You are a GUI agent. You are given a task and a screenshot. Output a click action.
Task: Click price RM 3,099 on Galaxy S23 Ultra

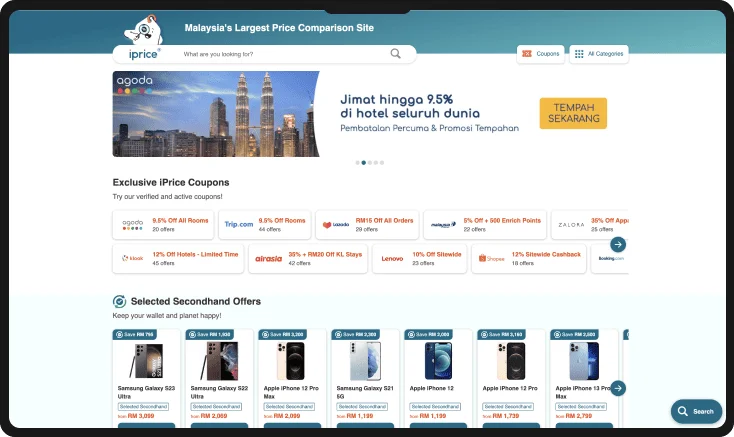(x=141, y=415)
